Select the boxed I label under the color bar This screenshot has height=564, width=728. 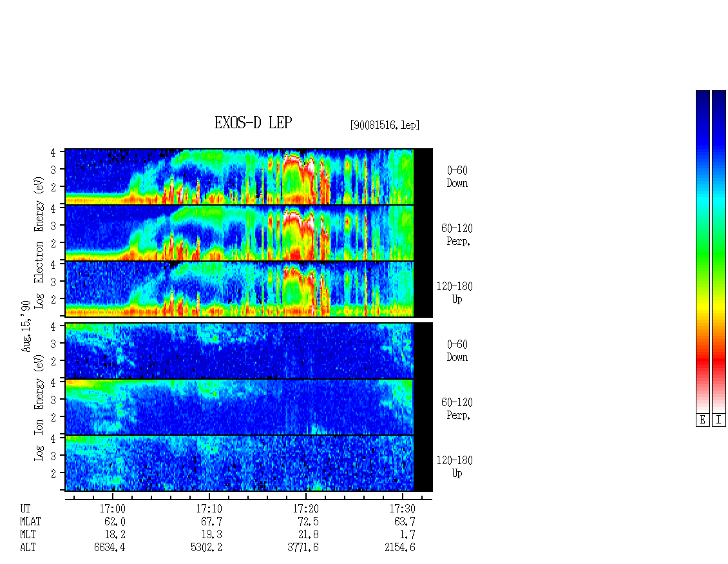(x=719, y=420)
